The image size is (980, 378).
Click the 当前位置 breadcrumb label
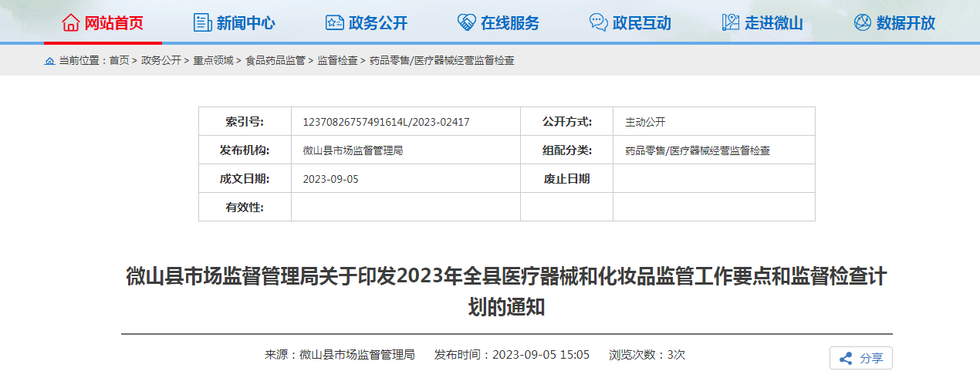83,61
